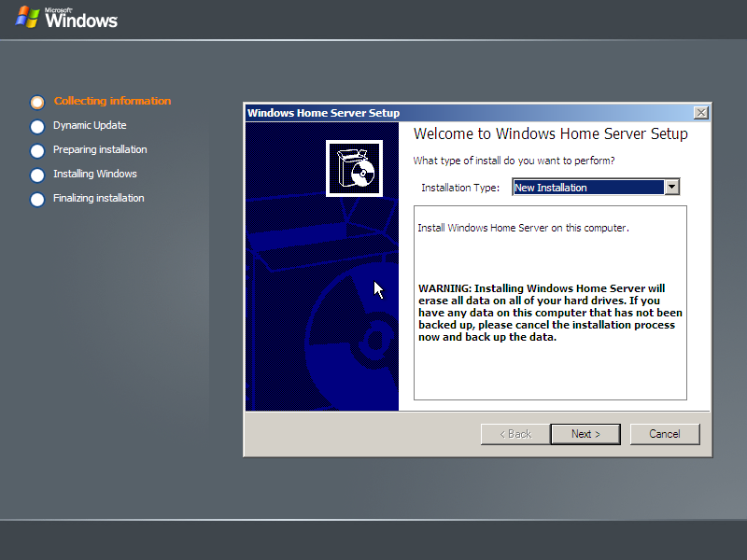
Task: Open the Installation Type dropdown arrow
Action: pos(671,188)
